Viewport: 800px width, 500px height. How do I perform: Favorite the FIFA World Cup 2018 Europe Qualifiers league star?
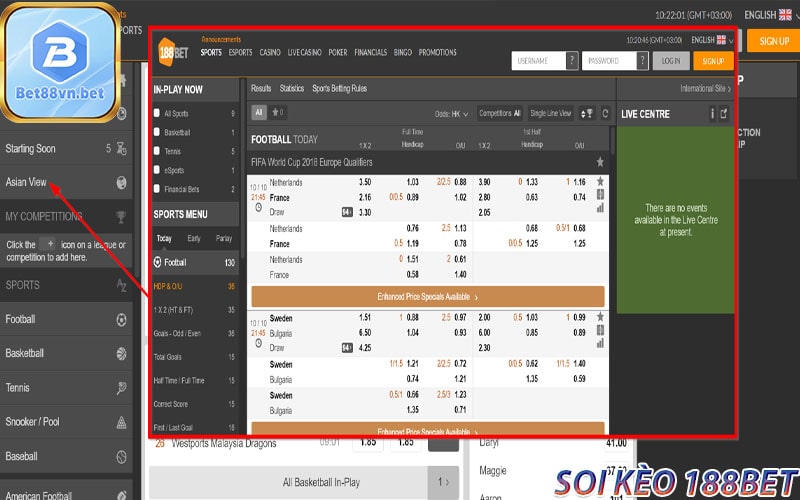[x=600, y=162]
